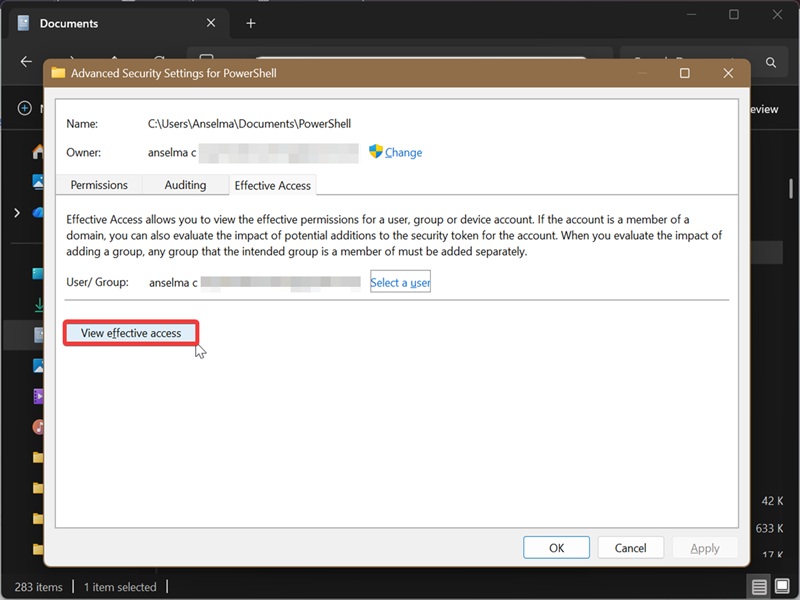Open Music via sidebar note icon
The width and height of the screenshot is (800, 600).
38,427
